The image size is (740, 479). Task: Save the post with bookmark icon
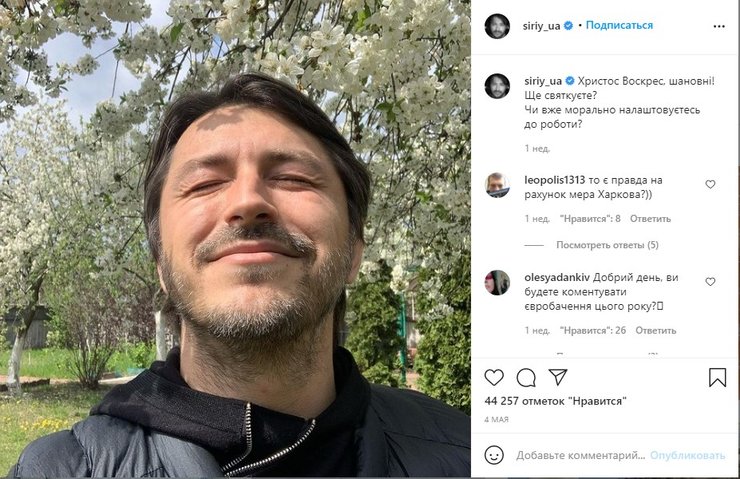(717, 377)
